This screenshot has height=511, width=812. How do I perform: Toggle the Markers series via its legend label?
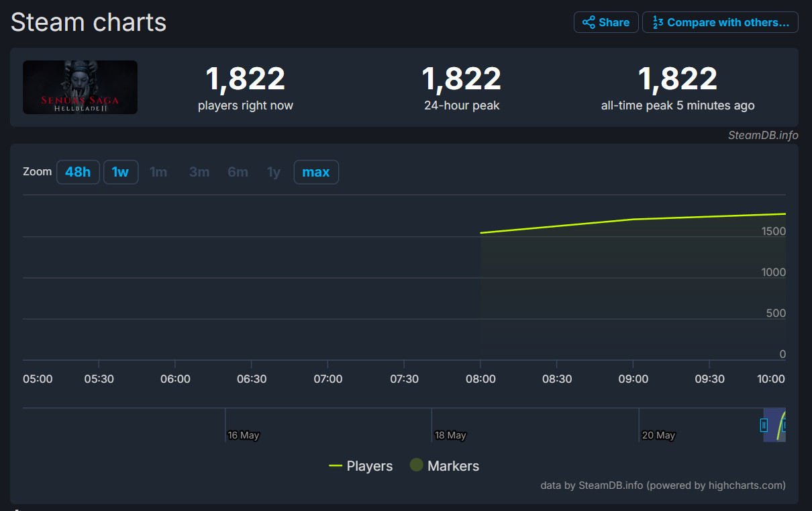point(453,466)
